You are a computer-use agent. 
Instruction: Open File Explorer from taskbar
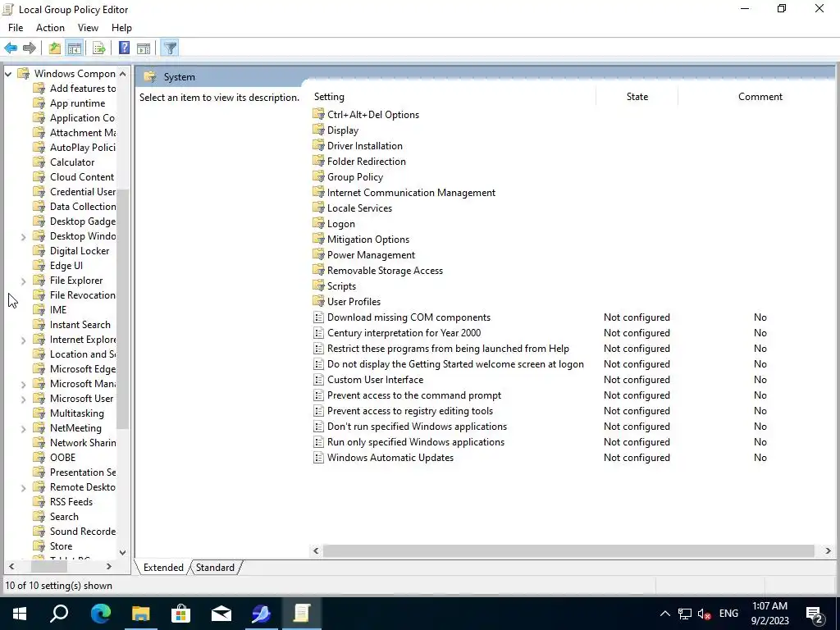coord(140,614)
